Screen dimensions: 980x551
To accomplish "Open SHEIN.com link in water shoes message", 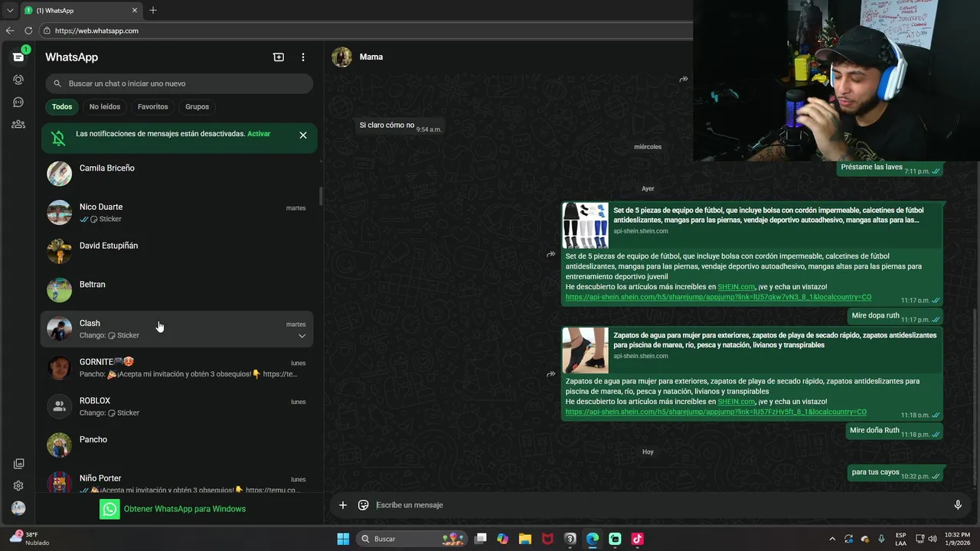I will point(736,402).
